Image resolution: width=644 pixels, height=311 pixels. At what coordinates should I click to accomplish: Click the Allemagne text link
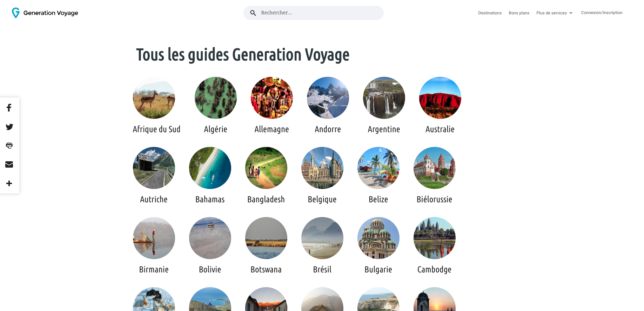272,129
